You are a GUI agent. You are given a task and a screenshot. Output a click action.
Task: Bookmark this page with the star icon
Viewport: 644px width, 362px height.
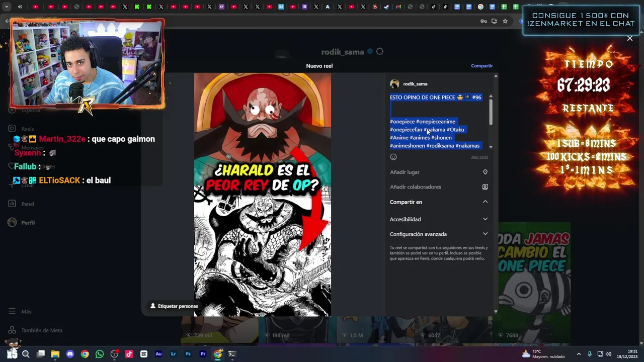pos(505,21)
